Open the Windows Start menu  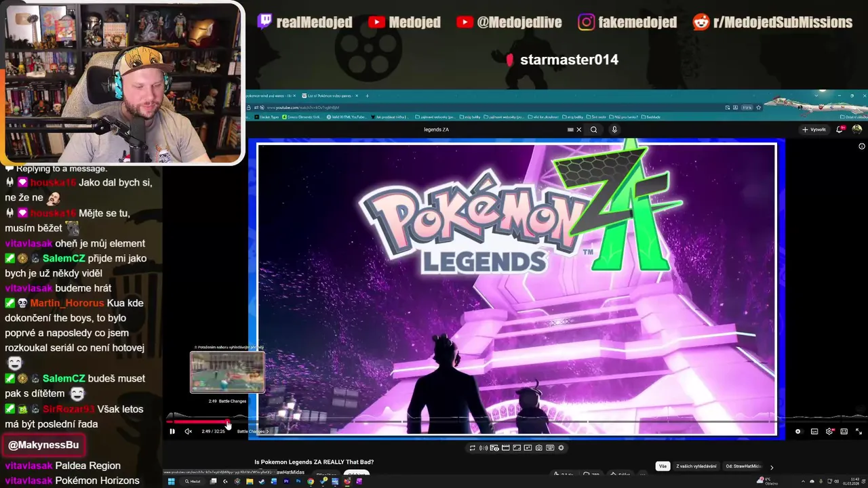[x=171, y=481]
